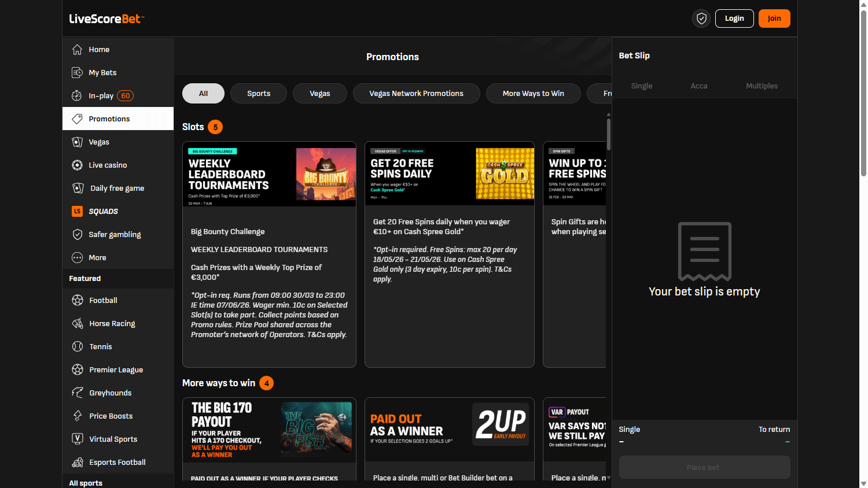The width and height of the screenshot is (868, 488).
Task: Switch bet slip to Single tab
Action: tap(642, 86)
